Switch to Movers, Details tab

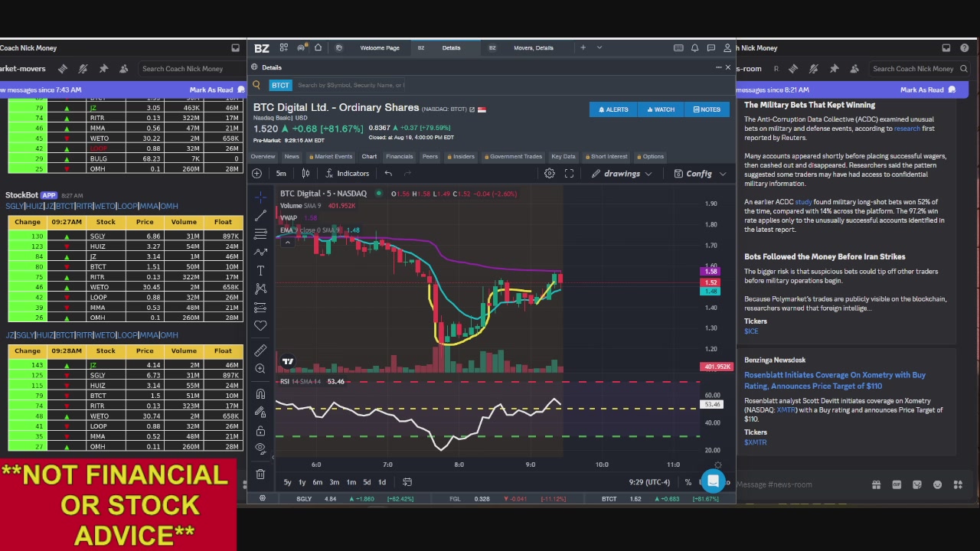click(534, 47)
